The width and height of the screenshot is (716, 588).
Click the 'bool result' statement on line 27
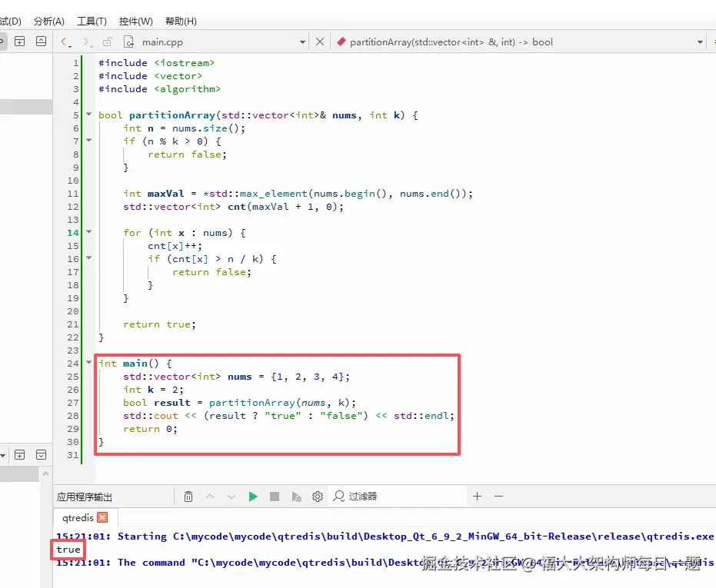[239, 403]
